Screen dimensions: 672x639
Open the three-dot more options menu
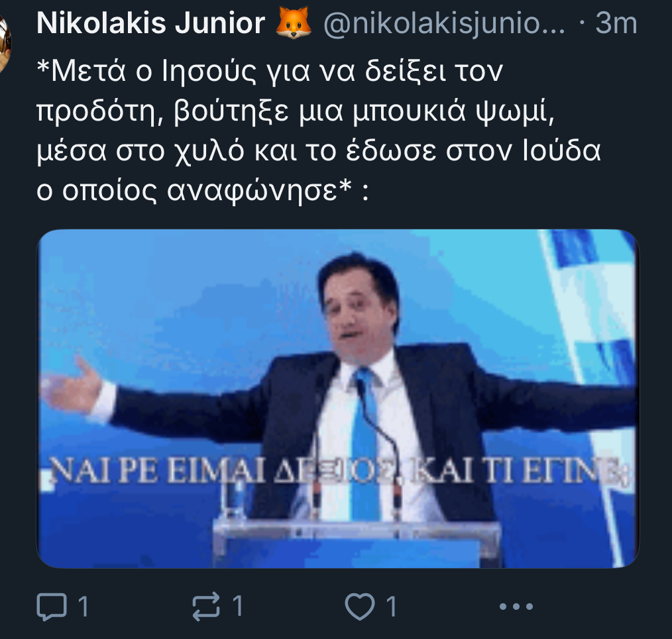point(516,607)
